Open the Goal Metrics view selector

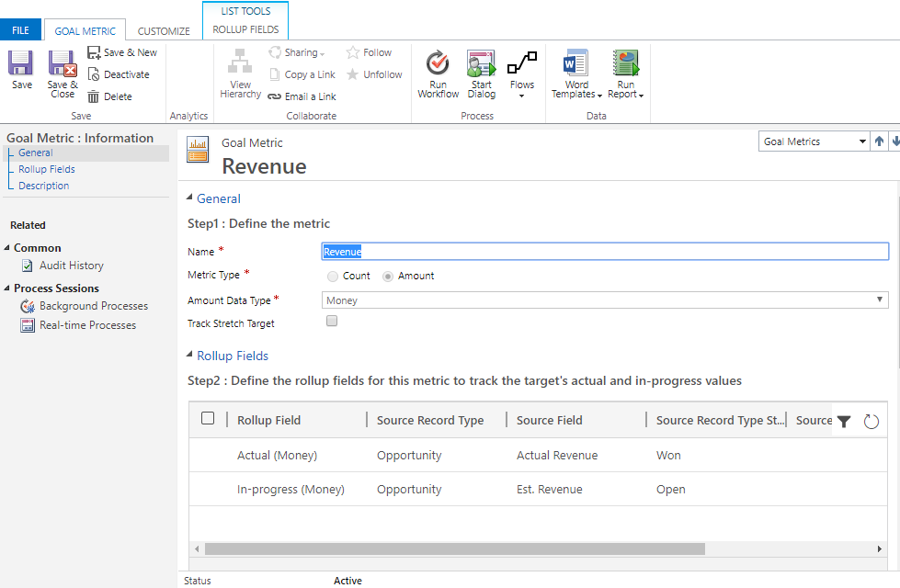[815, 141]
